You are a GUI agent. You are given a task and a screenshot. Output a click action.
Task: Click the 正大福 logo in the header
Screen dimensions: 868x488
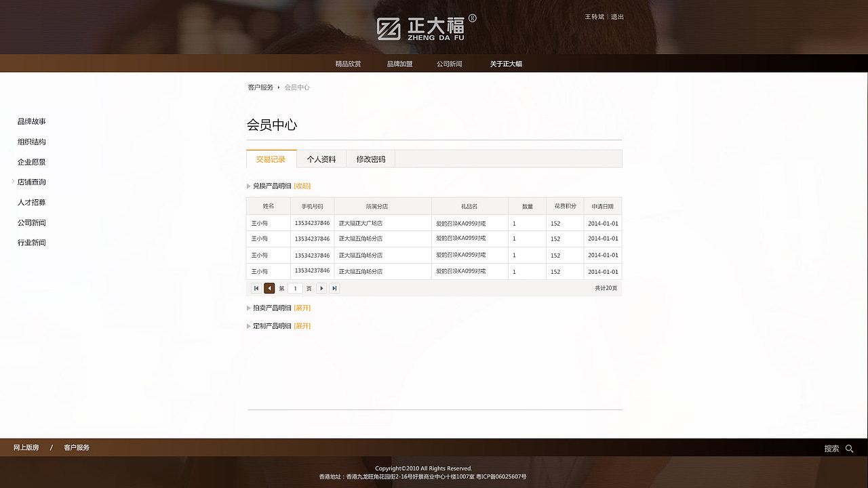tap(422, 27)
